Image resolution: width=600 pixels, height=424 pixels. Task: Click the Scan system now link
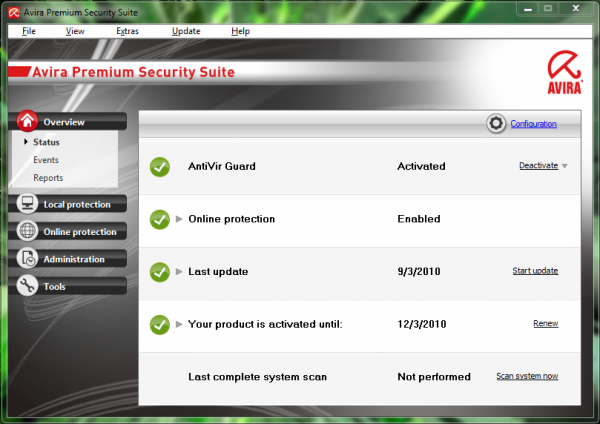[x=527, y=376]
